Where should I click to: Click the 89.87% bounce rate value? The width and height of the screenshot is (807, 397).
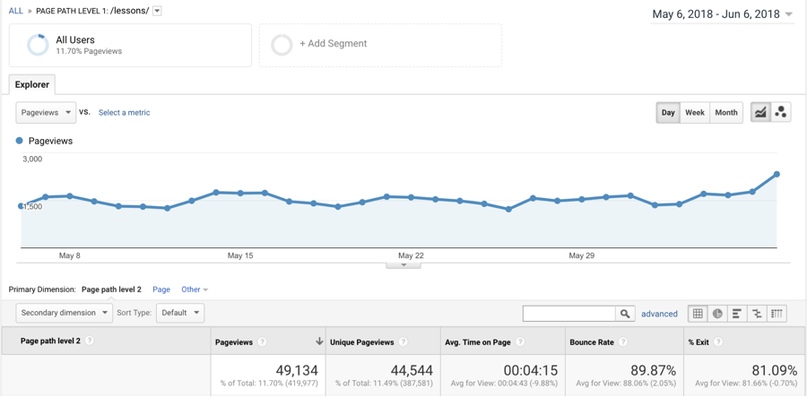pos(653,370)
